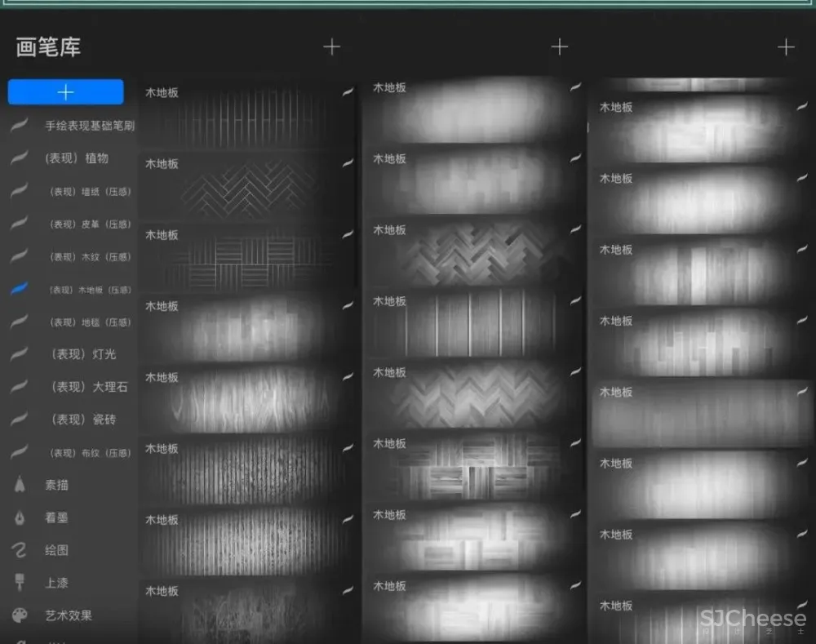Click the brush stroke icon beside (表现) 灯光
Viewport: 816px width, 644px height.
(20, 354)
